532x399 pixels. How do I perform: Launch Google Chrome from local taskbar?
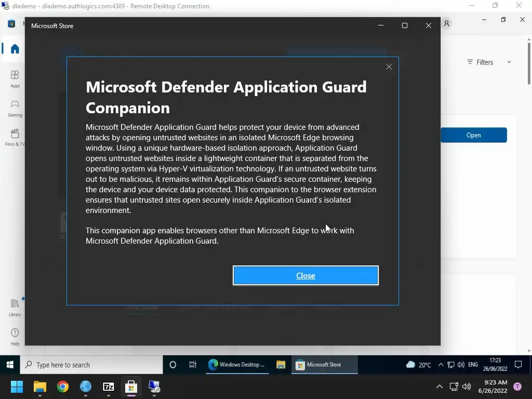pyautogui.click(x=63, y=387)
